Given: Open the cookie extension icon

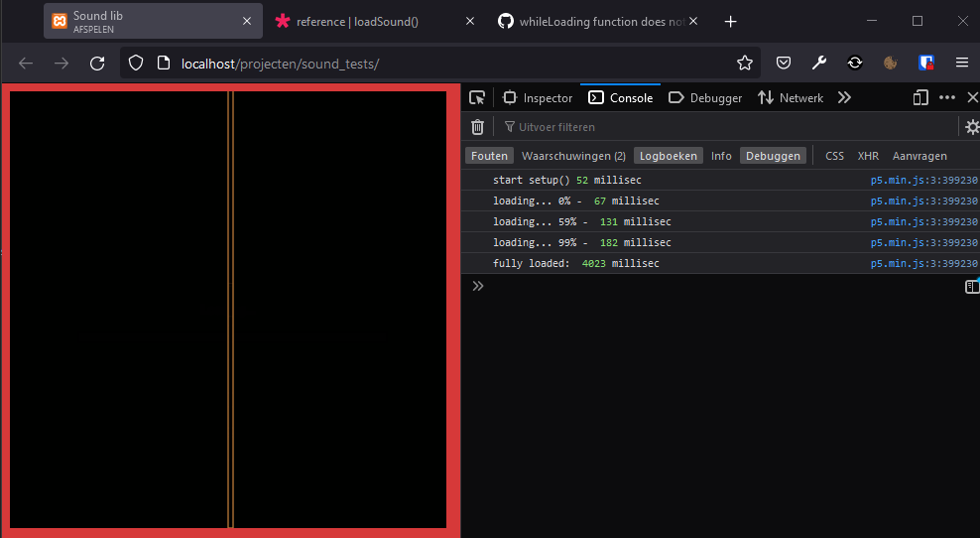Looking at the screenshot, I should [x=890, y=64].
